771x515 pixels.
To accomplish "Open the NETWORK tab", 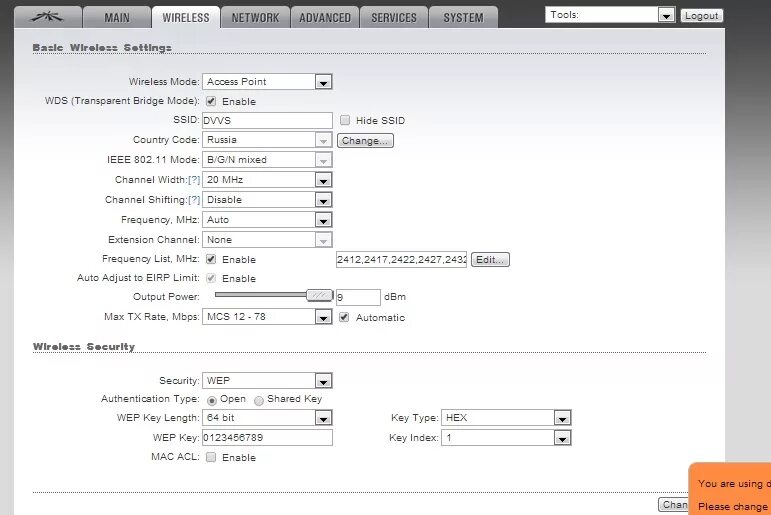I will coord(255,18).
